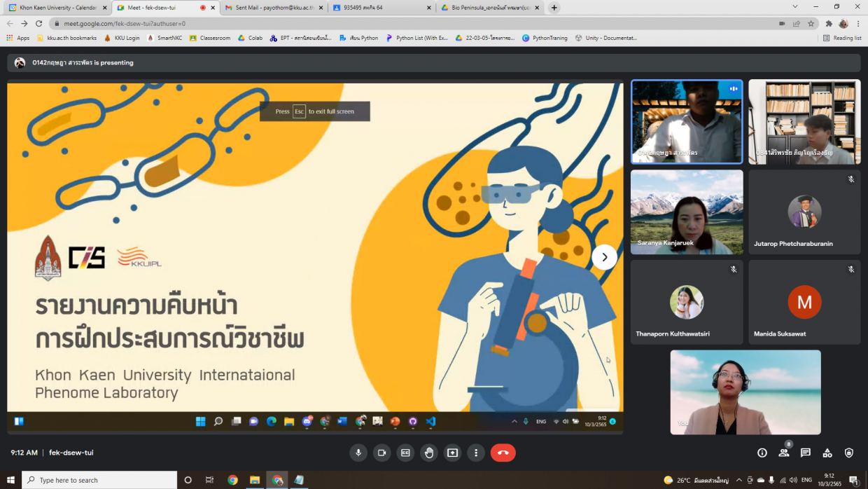The width and height of the screenshot is (868, 489).
Task: Mute the microphone in Meet
Action: (358, 453)
